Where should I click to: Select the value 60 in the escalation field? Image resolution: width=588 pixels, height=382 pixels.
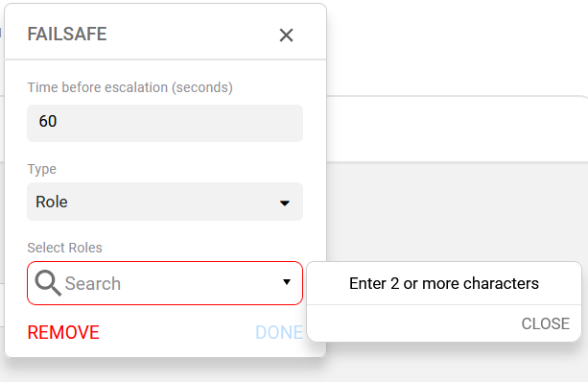point(48,121)
